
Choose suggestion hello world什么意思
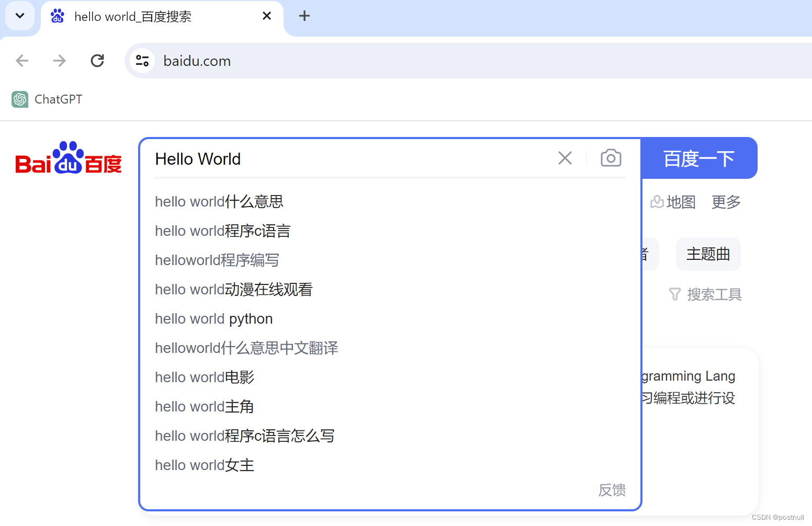pos(390,202)
